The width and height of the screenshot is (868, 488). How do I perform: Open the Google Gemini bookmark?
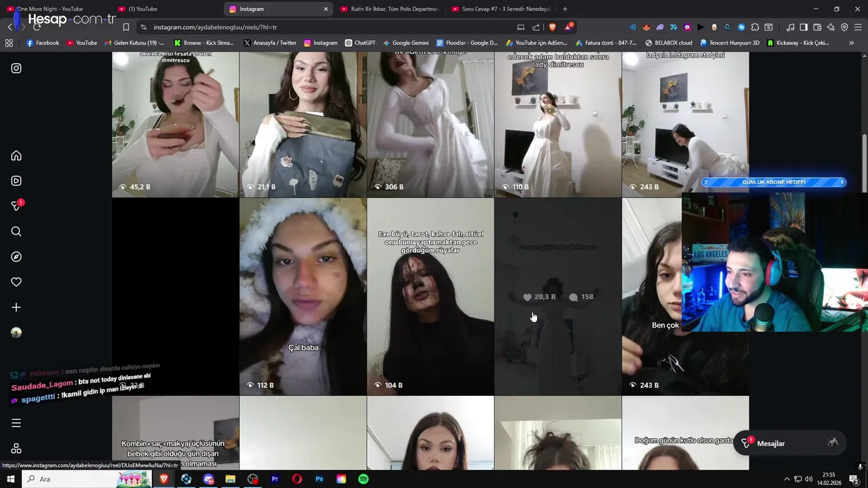tap(406, 43)
